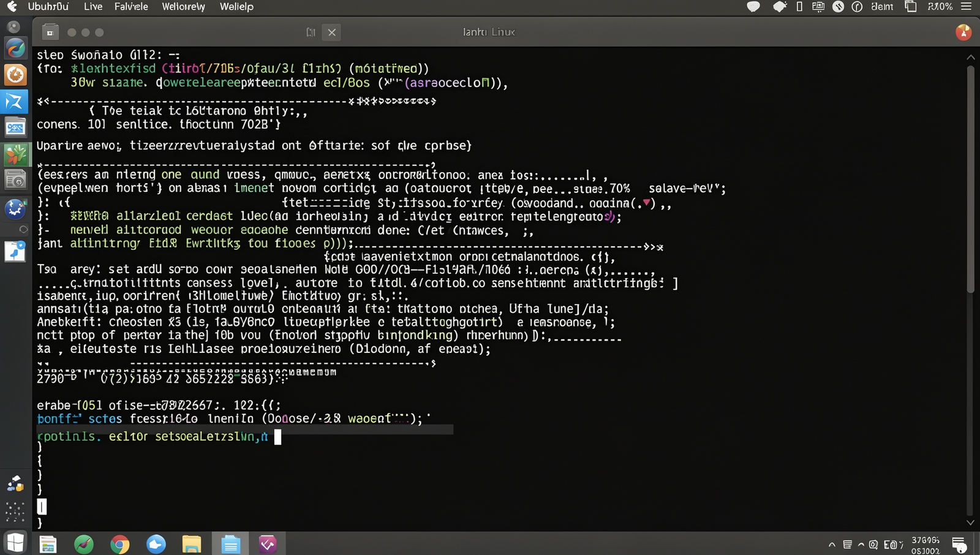Open the white document icon with blue badge
The height and width of the screenshot is (555, 980).
(x=15, y=251)
